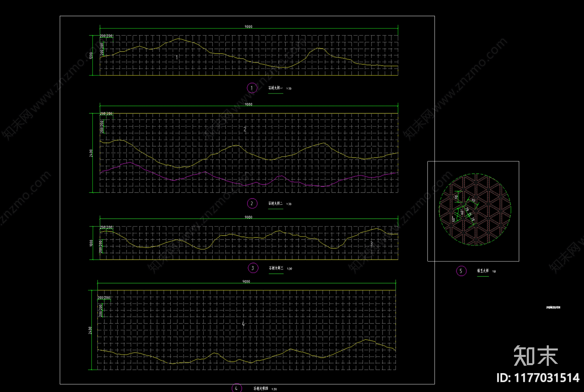Pick the 1:30 scale label beside 石材大样二
The image size is (584, 392).
[x=289, y=204]
